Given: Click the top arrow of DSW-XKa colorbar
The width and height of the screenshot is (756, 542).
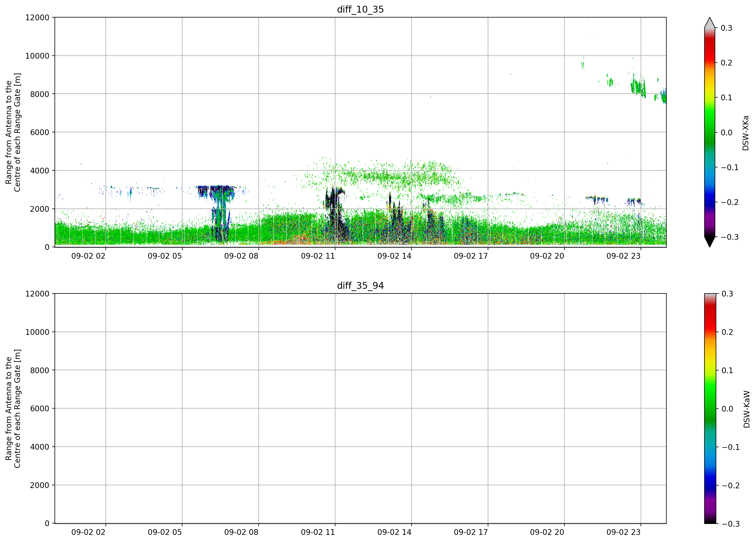Looking at the screenshot, I should pos(710,22).
